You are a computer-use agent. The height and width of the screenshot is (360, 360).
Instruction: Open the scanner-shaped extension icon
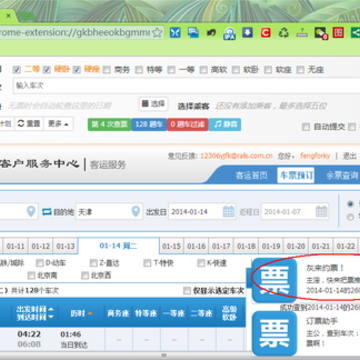[302, 33]
